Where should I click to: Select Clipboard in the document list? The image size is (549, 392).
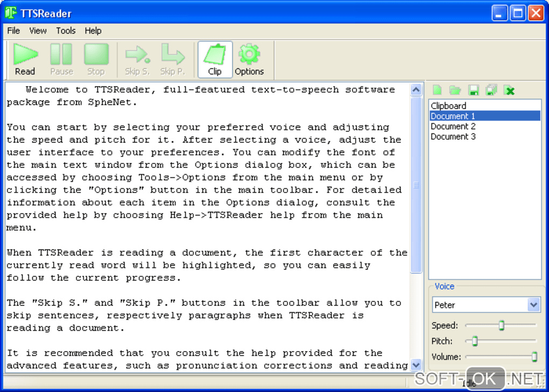coord(485,105)
